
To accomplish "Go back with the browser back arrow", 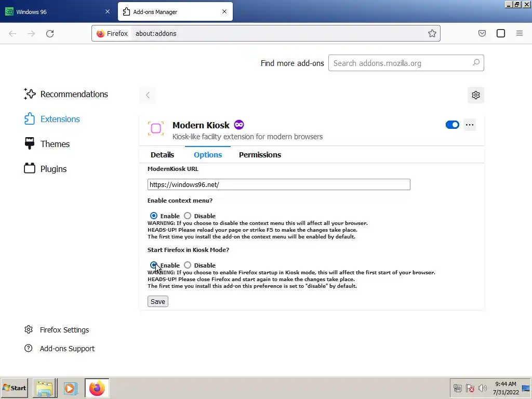I will coord(12,34).
